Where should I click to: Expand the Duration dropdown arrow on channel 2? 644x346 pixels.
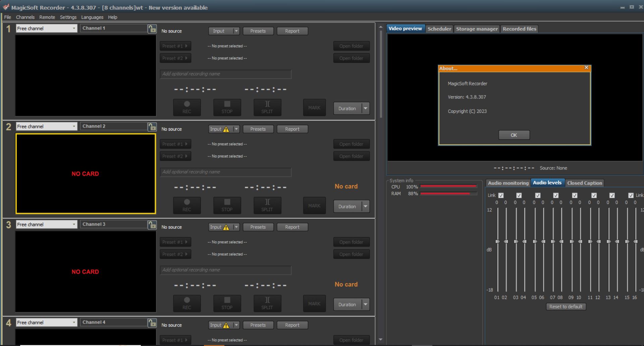(x=366, y=207)
